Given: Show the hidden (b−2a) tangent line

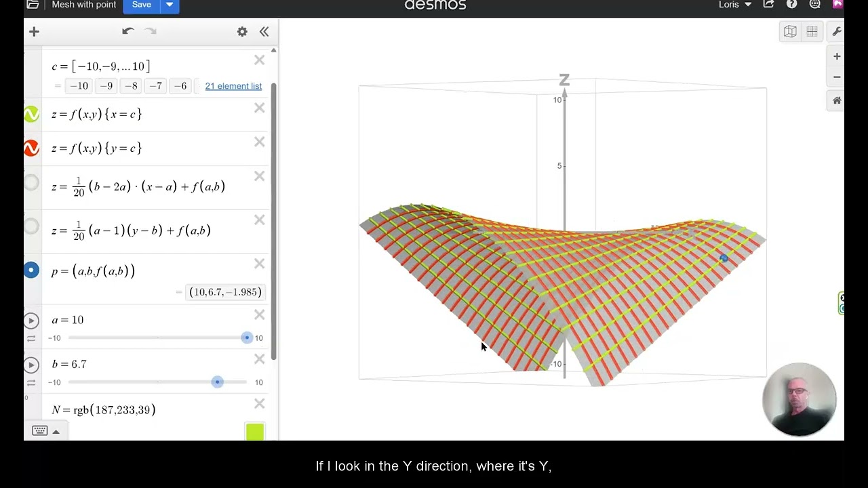Looking at the screenshot, I should pos(31,182).
